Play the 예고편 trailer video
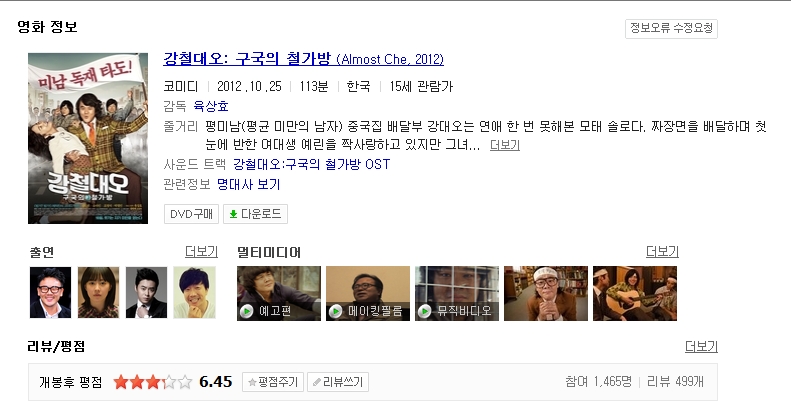Viewport: 791px width, 403px height. click(278, 293)
